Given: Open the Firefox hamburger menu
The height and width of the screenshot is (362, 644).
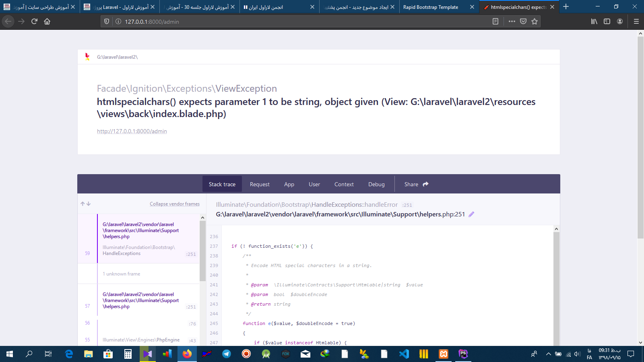Looking at the screenshot, I should coord(636,21).
